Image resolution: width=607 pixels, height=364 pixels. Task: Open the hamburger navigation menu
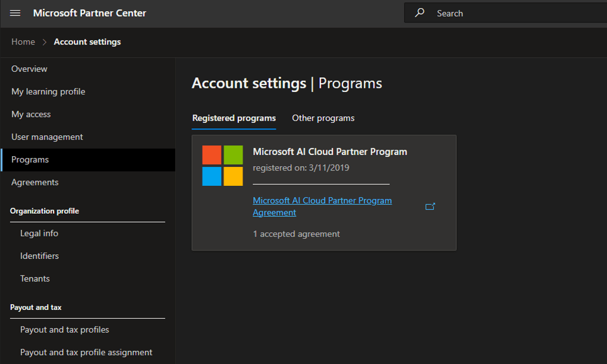(x=15, y=12)
